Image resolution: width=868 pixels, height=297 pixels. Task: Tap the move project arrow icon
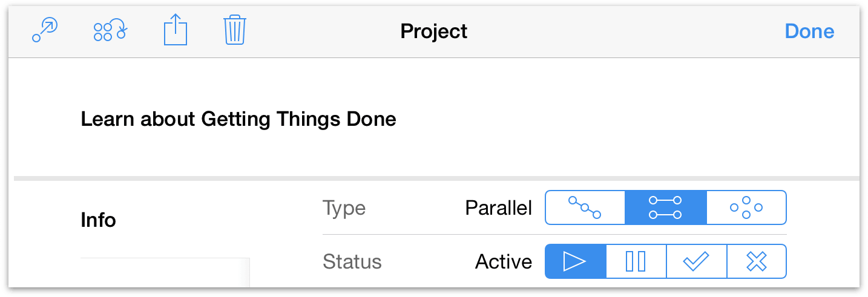tap(44, 30)
